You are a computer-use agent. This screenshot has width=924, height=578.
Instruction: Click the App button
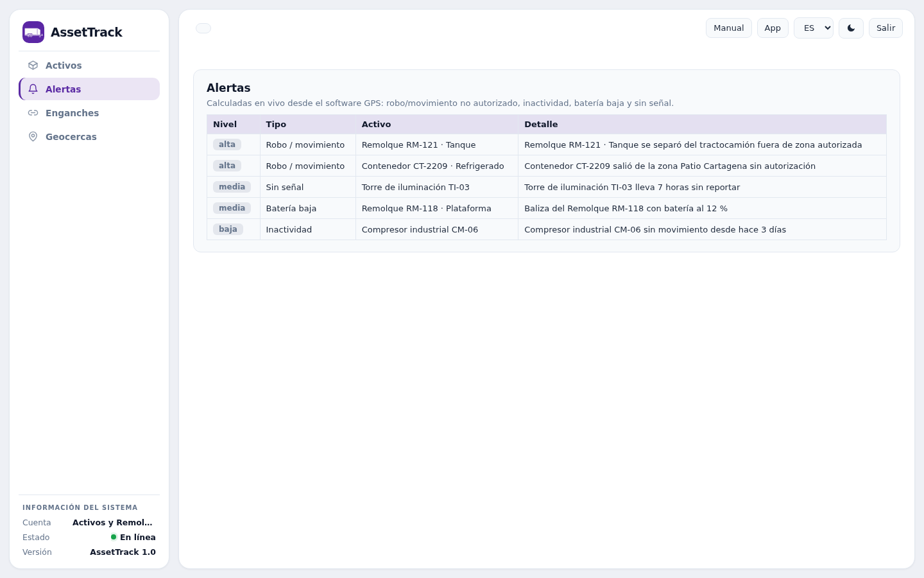click(x=773, y=28)
